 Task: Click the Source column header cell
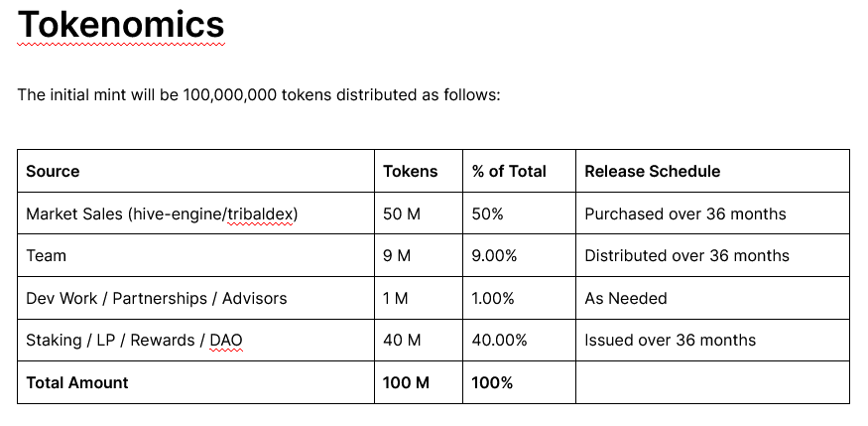pyautogui.click(x=196, y=171)
